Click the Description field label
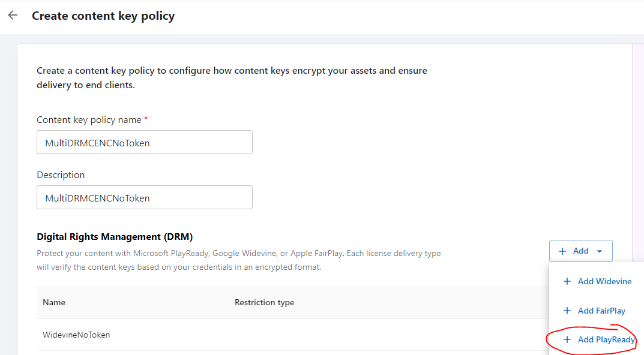Image resolution: width=644 pixels, height=355 pixels. pyautogui.click(x=61, y=175)
